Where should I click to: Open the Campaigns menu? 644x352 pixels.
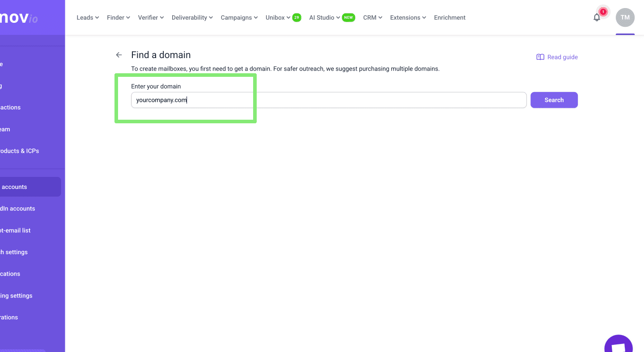click(x=239, y=17)
